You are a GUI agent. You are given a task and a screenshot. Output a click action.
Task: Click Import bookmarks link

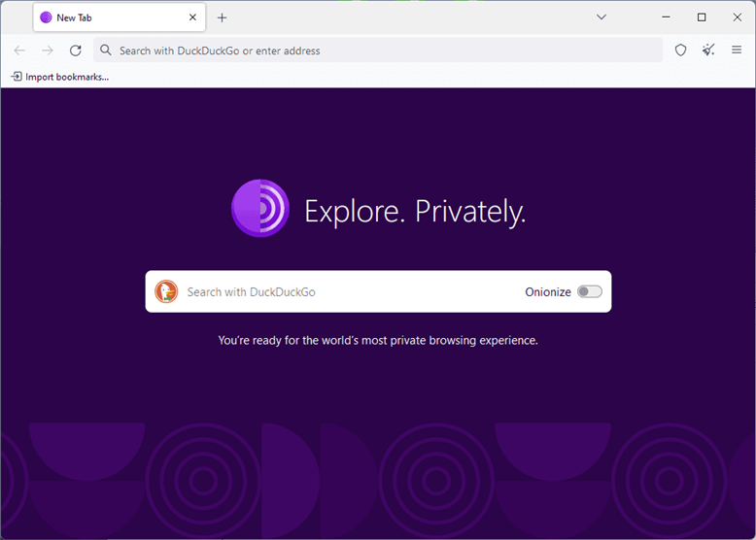pyautogui.click(x=60, y=77)
